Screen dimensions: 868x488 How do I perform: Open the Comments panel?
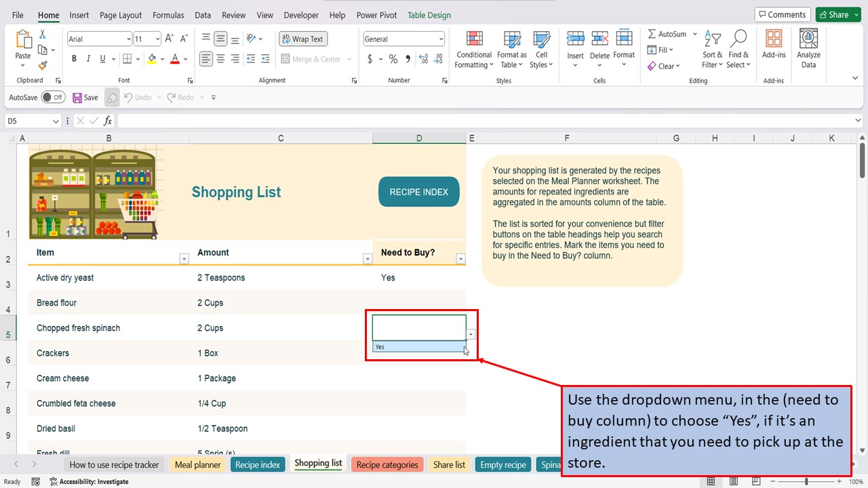782,14
